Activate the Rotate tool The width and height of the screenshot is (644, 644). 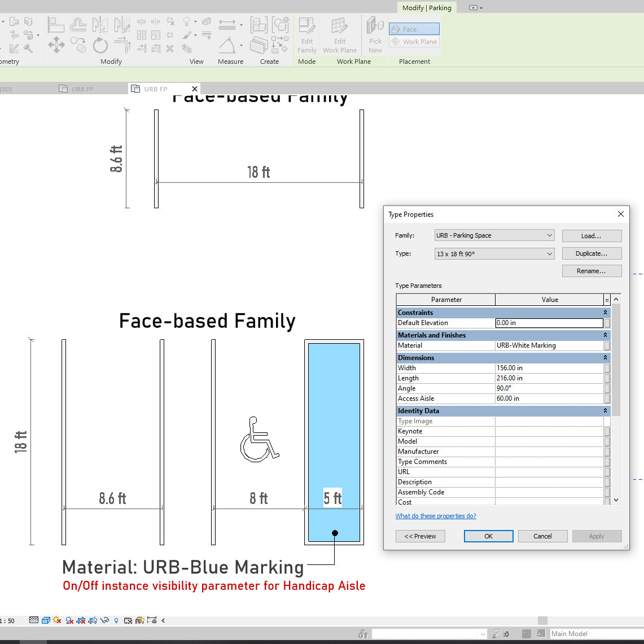100,45
